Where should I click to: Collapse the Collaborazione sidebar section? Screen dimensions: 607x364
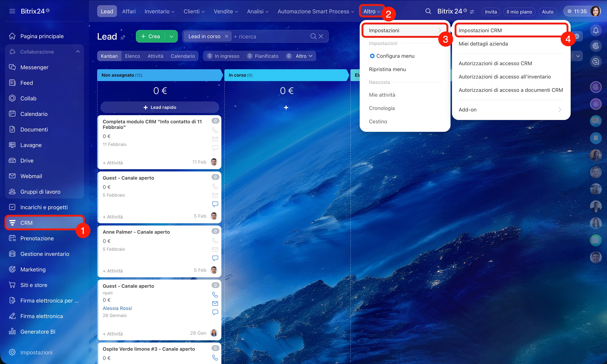pos(78,51)
